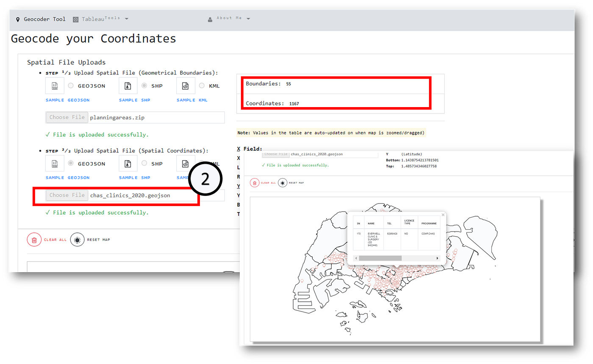The image size is (593, 364).
Task: Click the Tableau Tools grid icon
Action: click(76, 19)
